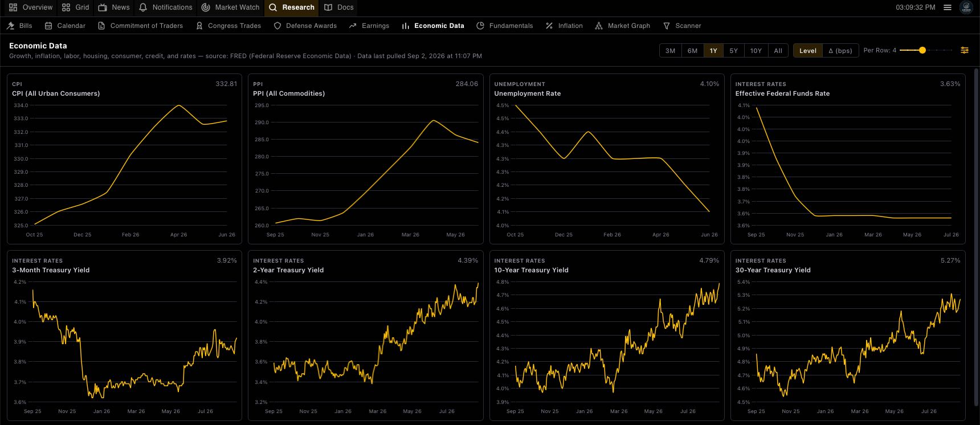Image resolution: width=980 pixels, height=425 pixels.
Task: Click the Per Row slider handle
Action: 922,50
